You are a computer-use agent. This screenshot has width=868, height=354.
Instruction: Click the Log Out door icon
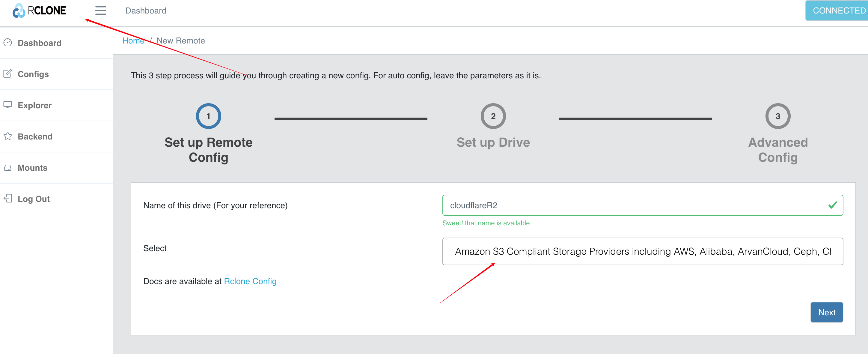pyautogui.click(x=8, y=199)
